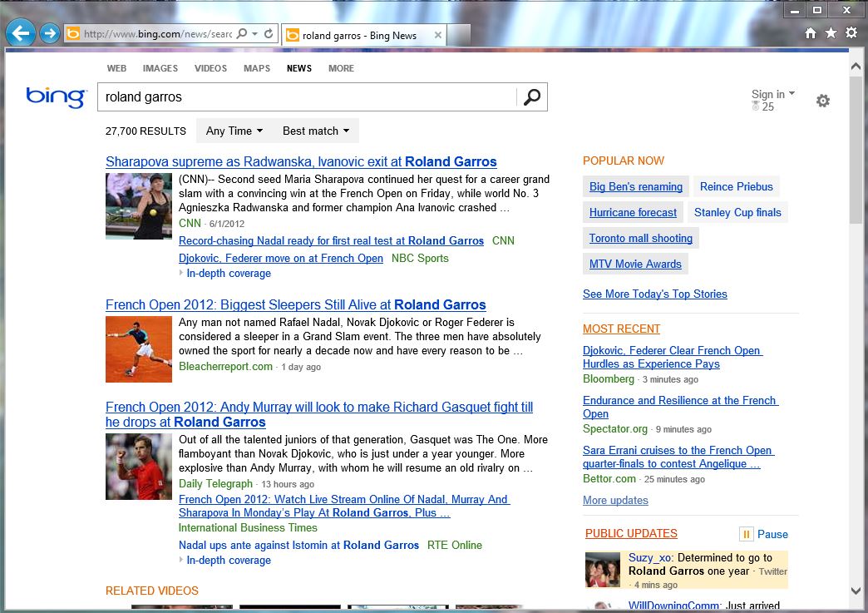Viewport: 868px width, 613px height.
Task: Open Sharapova story thumbnail image
Action: [x=138, y=206]
